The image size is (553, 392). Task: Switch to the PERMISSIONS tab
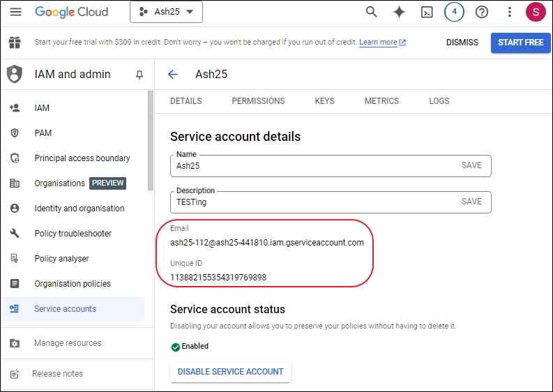pyautogui.click(x=258, y=101)
